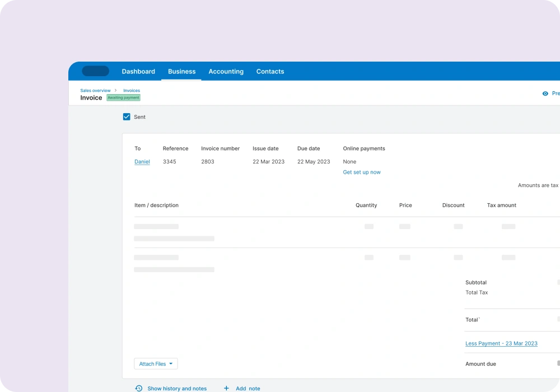Click the Tax amount column header
Image resolution: width=560 pixels, height=392 pixels.
click(501, 206)
